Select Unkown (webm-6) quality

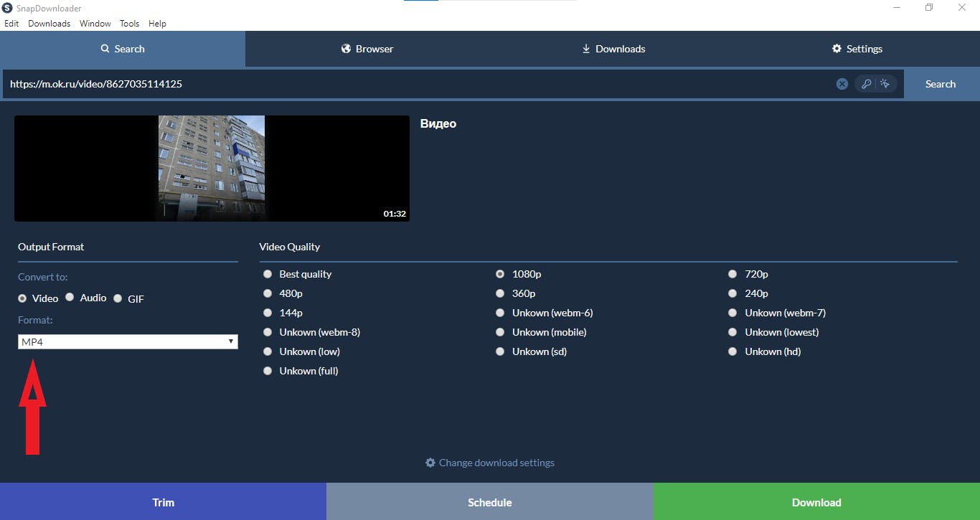click(500, 313)
